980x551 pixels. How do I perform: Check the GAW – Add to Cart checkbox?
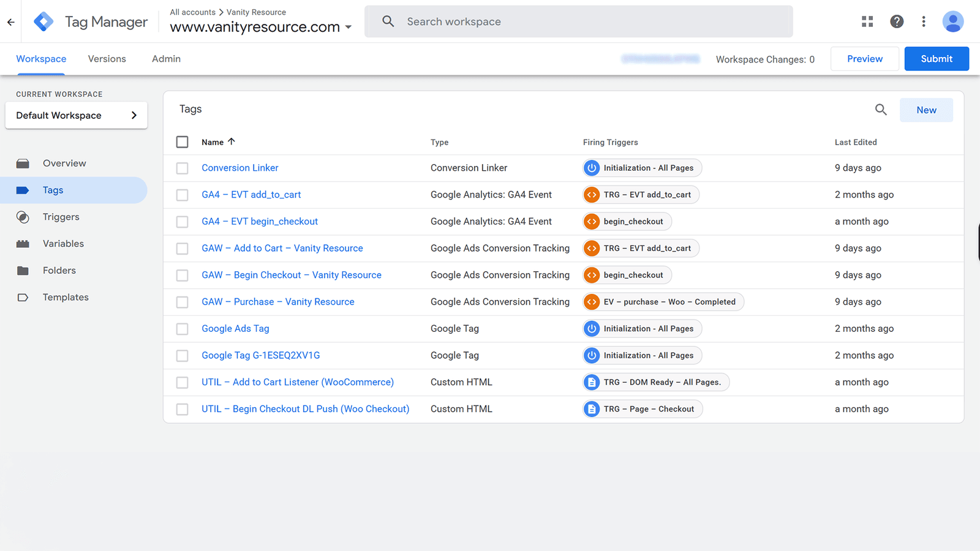pyautogui.click(x=182, y=249)
